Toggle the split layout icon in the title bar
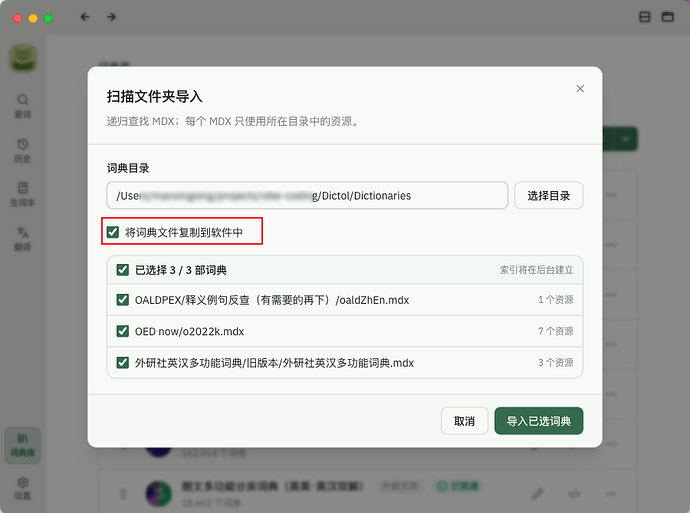The width and height of the screenshot is (690, 513). click(644, 17)
